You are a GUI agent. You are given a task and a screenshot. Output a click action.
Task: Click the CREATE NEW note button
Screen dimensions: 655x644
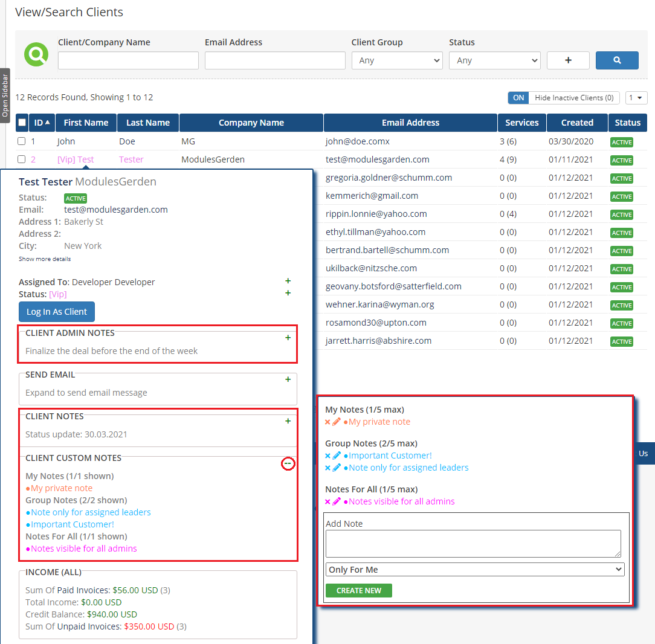coord(358,591)
